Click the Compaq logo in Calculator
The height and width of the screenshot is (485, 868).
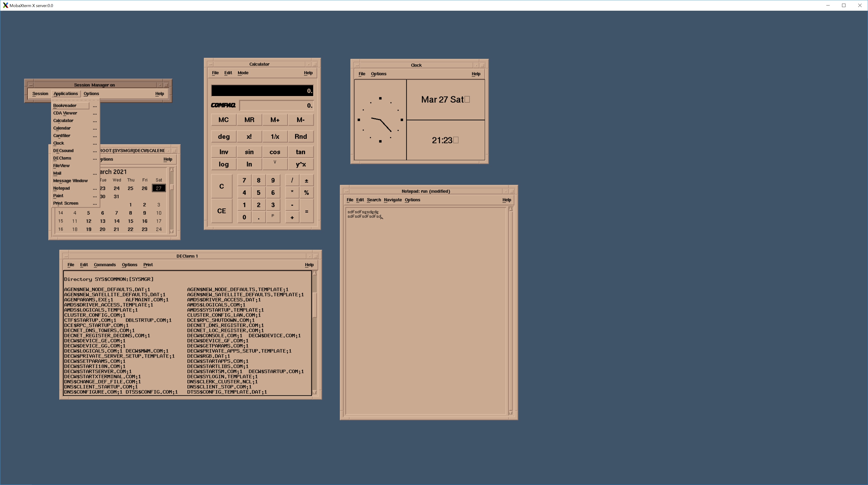pos(223,105)
